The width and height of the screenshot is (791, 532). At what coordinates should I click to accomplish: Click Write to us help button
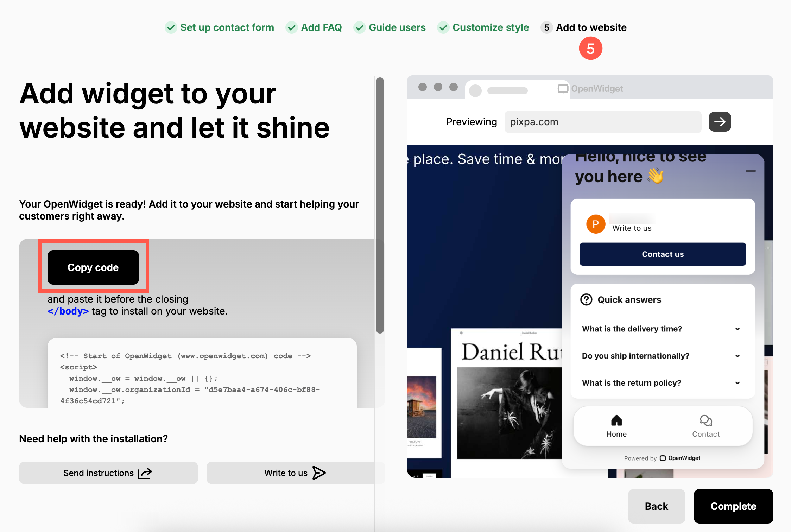295,473
